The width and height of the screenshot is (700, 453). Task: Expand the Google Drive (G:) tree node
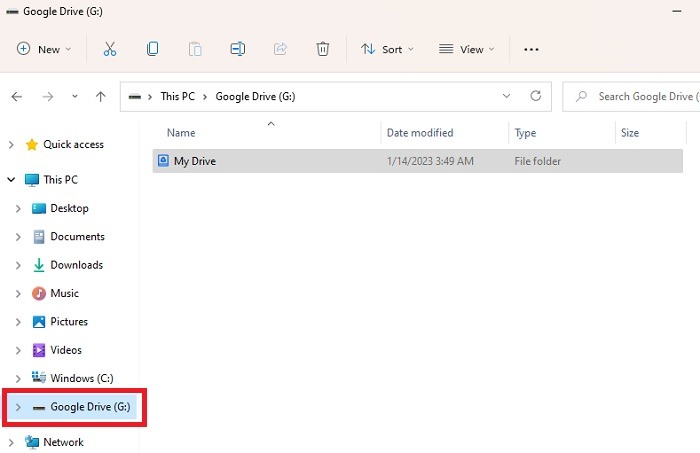pyautogui.click(x=18, y=407)
